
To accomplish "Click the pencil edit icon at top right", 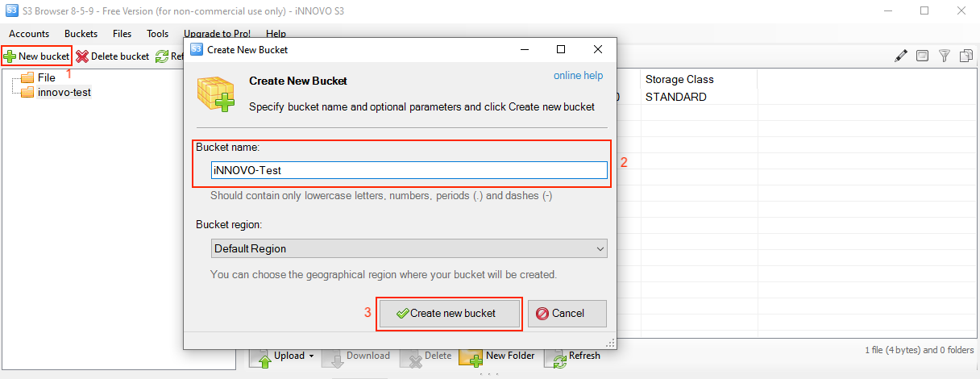I will [901, 56].
